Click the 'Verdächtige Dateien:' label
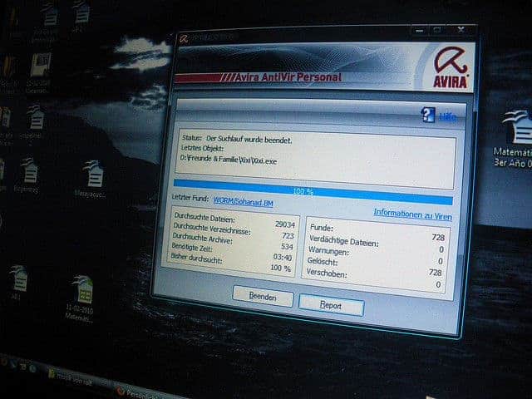Viewport: 532px width, 399px height. (x=343, y=241)
